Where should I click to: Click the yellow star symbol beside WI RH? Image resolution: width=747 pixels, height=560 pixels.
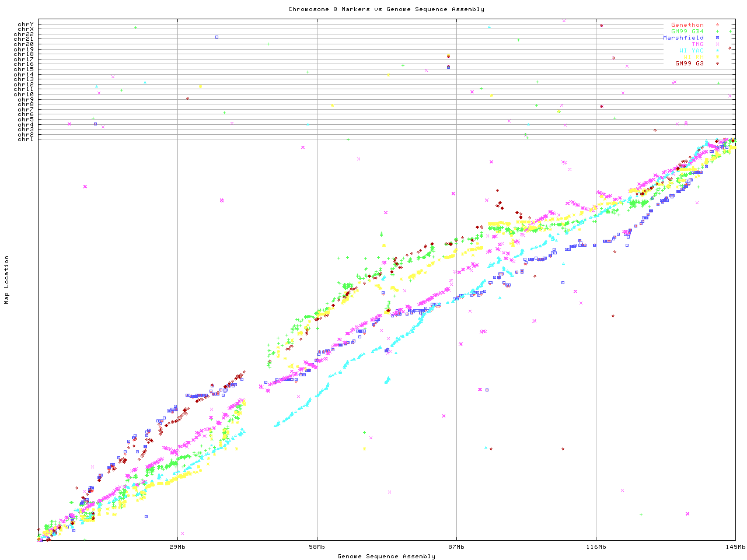tap(717, 57)
